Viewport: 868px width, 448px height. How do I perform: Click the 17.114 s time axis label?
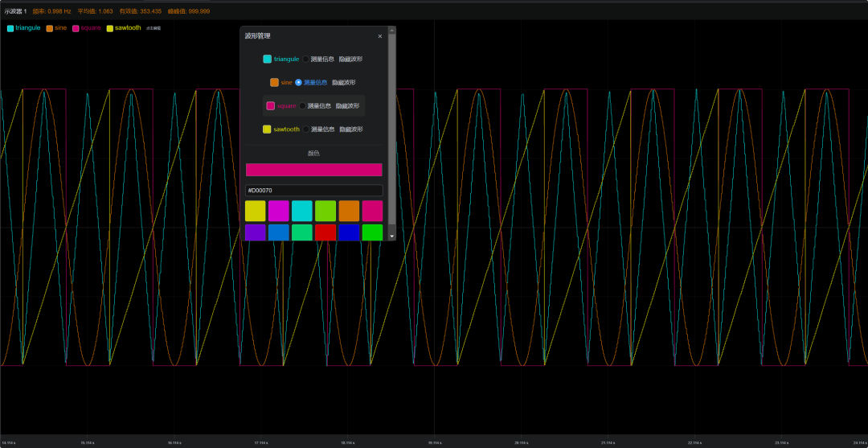(x=260, y=443)
